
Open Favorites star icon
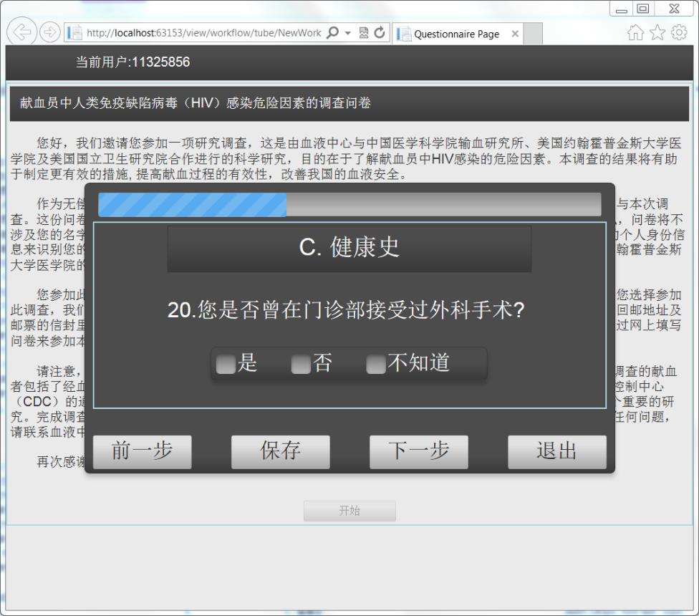[x=657, y=32]
